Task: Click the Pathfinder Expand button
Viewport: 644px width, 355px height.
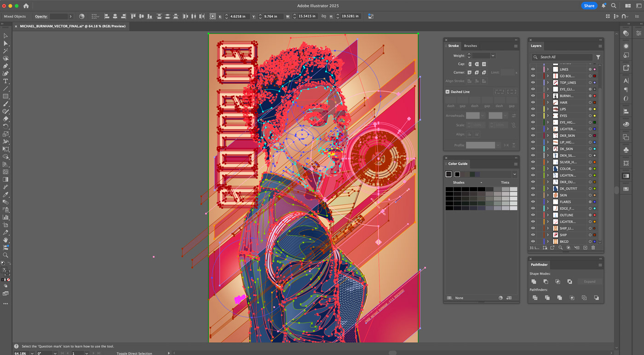Action: (589, 281)
